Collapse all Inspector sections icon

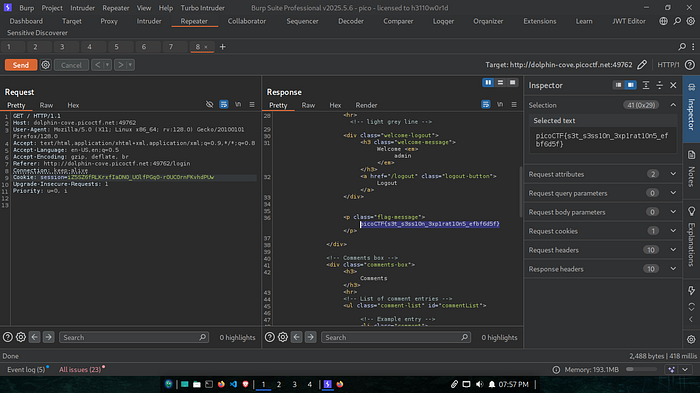point(659,85)
